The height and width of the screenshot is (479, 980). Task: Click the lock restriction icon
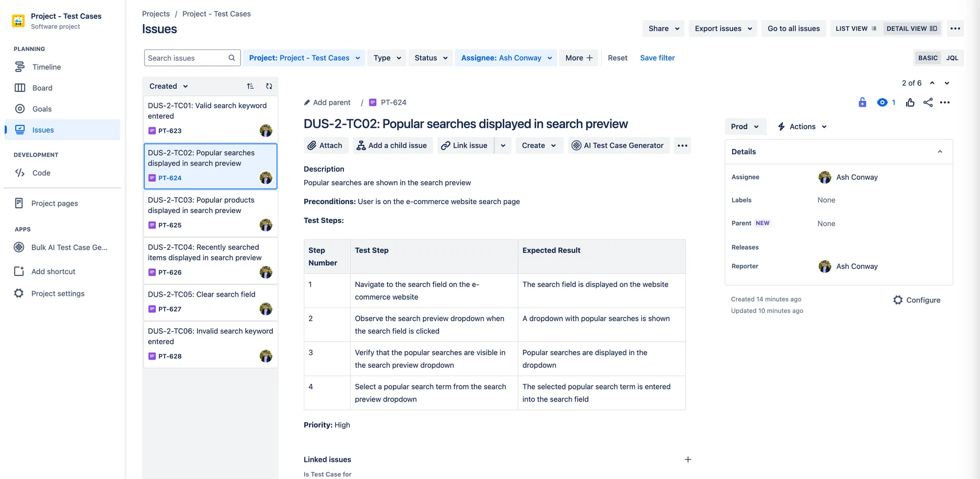click(862, 102)
